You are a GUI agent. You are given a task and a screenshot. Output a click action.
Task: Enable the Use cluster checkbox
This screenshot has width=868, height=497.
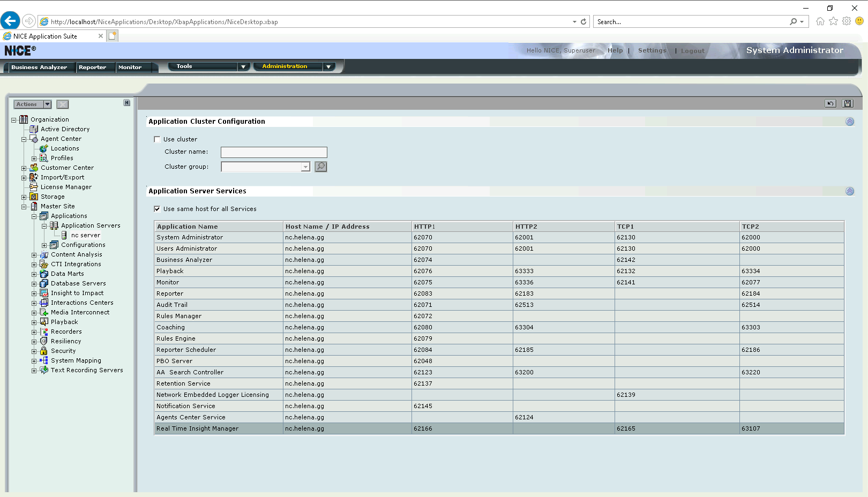click(x=157, y=139)
